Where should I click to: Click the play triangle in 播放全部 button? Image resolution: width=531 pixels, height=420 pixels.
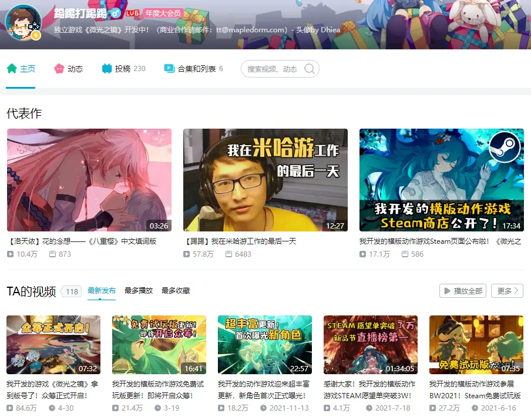[447, 291]
